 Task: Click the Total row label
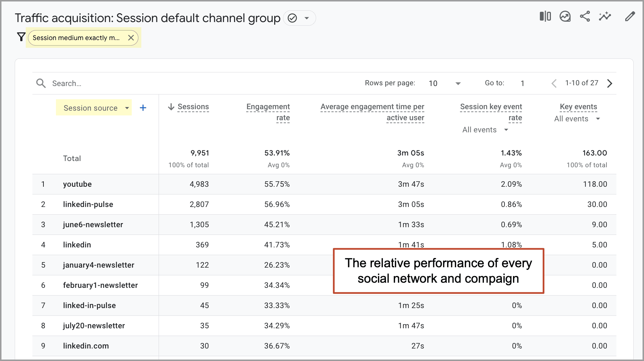[72, 158]
